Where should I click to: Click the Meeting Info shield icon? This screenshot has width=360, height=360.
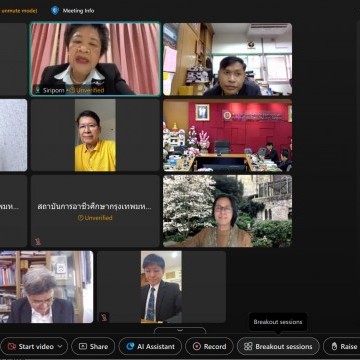point(55,10)
